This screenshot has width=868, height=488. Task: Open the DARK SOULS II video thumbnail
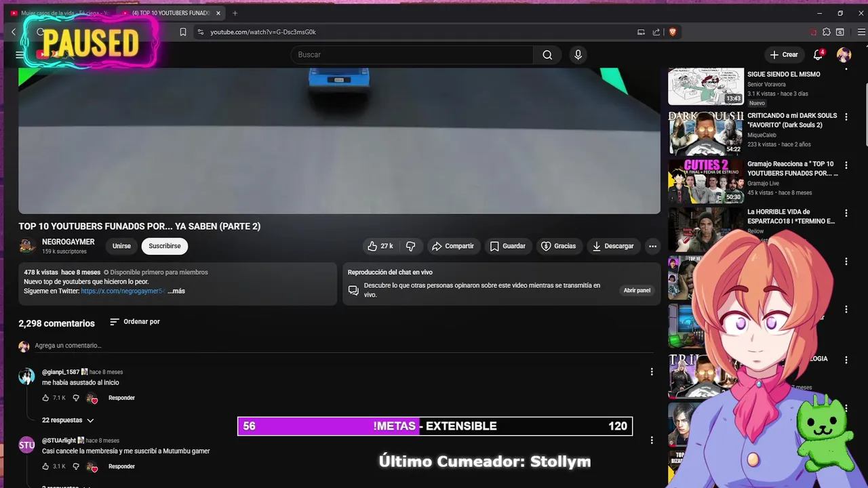(x=706, y=134)
